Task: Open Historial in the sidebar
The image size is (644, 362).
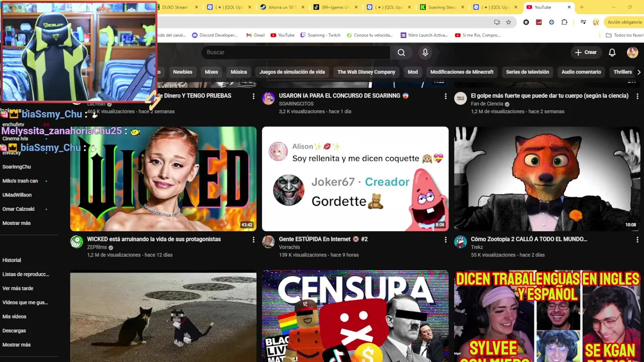Action: pos(12,260)
